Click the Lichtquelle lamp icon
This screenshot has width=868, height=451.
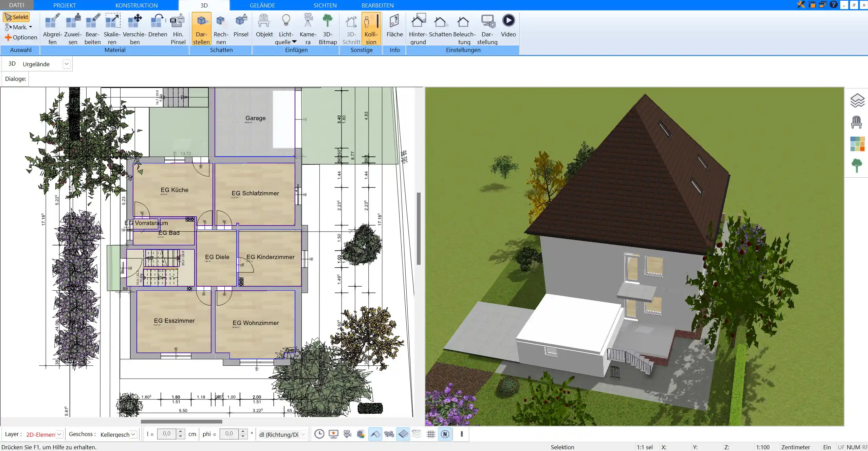tap(286, 20)
